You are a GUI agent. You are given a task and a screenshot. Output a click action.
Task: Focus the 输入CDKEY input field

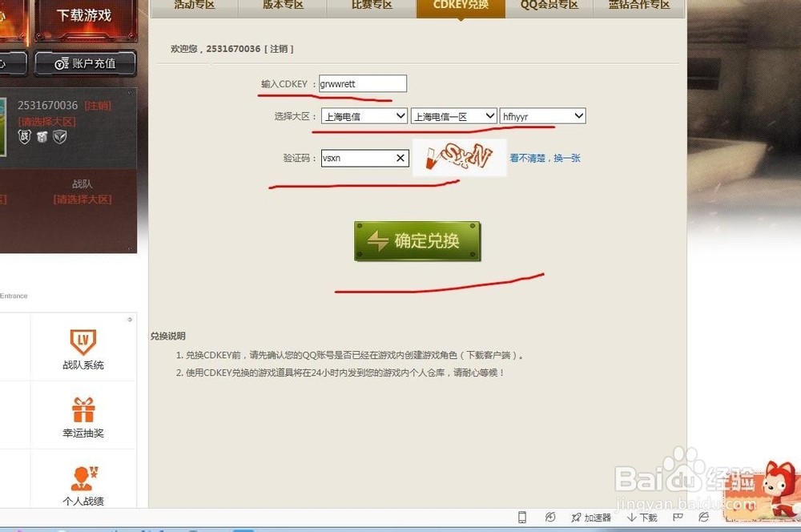(363, 84)
